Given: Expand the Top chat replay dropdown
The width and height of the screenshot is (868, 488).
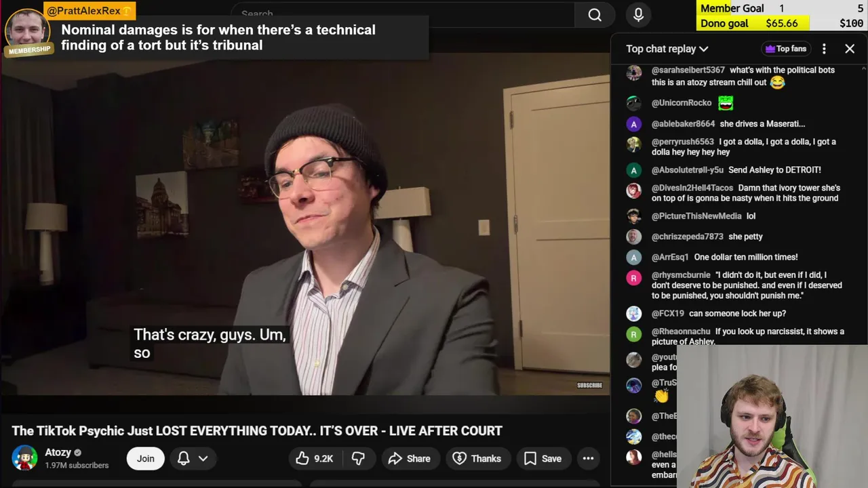Looking at the screenshot, I should click(667, 49).
